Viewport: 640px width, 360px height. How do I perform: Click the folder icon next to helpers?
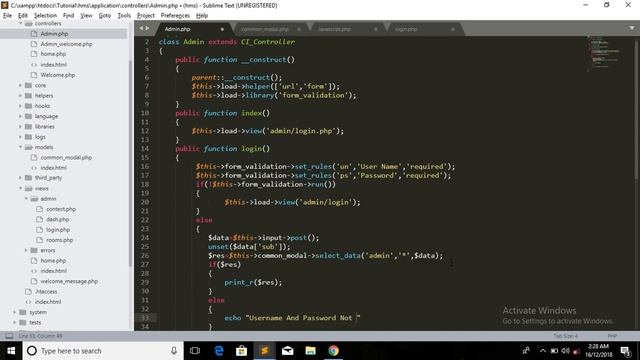click(28, 96)
